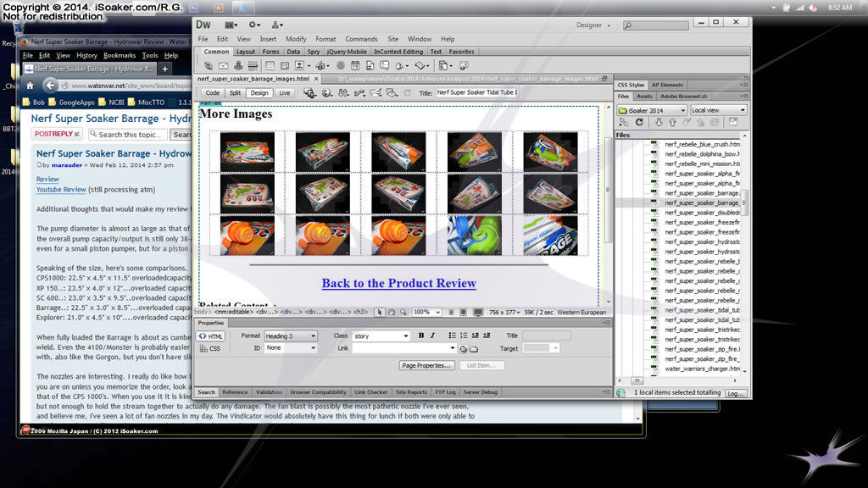
Task: Insert a horizontal rule icon
Action: click(253, 65)
